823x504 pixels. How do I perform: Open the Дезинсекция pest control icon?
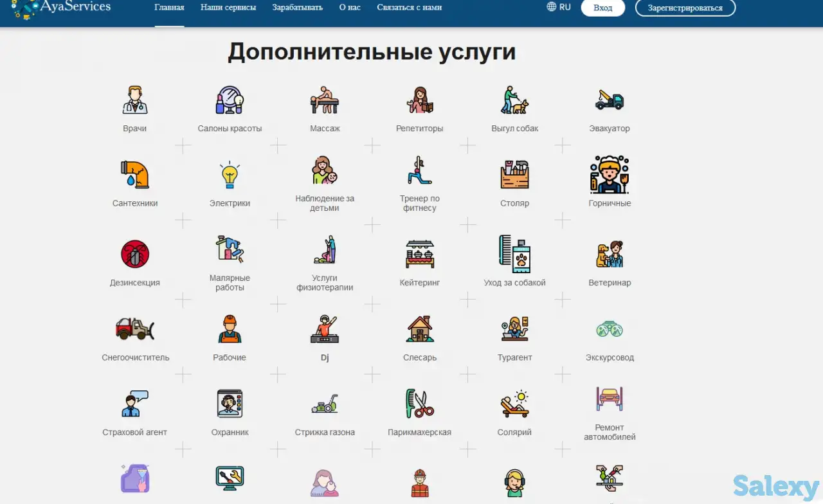coord(134,253)
